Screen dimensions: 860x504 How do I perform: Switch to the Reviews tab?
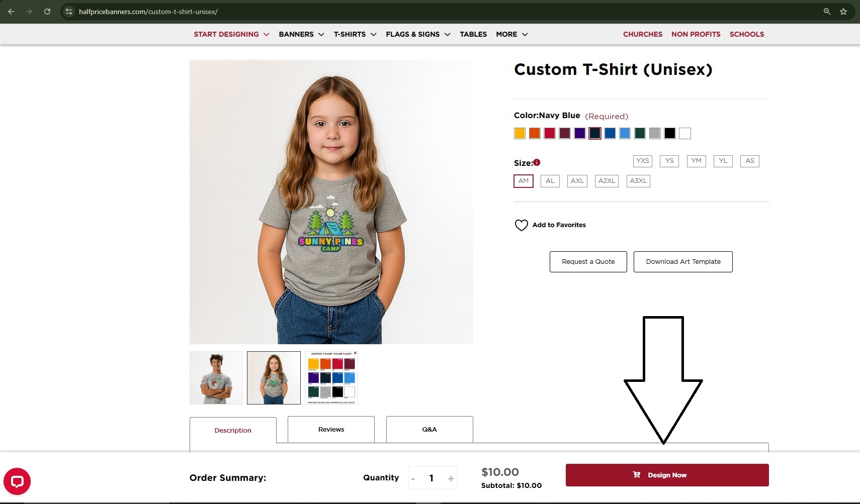point(331,430)
